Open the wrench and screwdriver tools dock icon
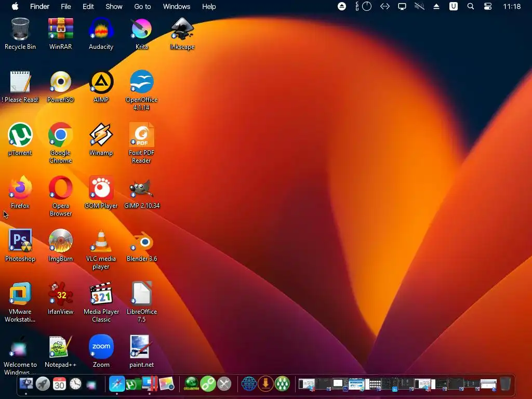Viewport: 532px width, 399px height. click(224, 384)
